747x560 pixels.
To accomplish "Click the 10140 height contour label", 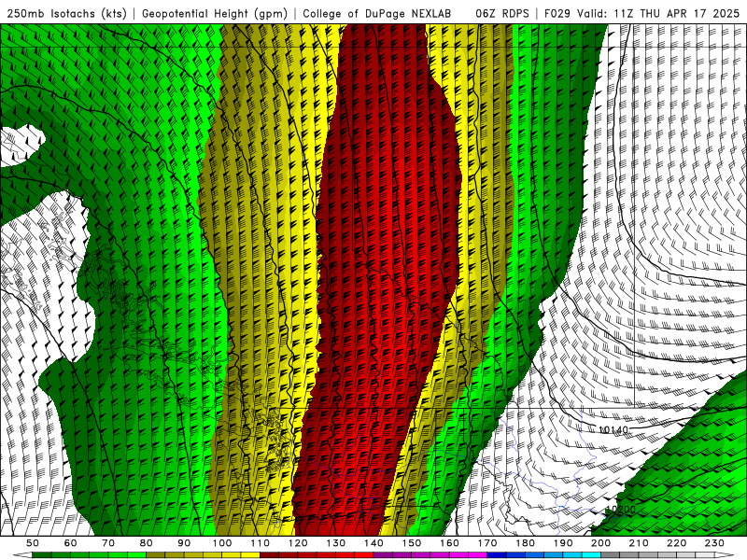I will tap(613, 430).
